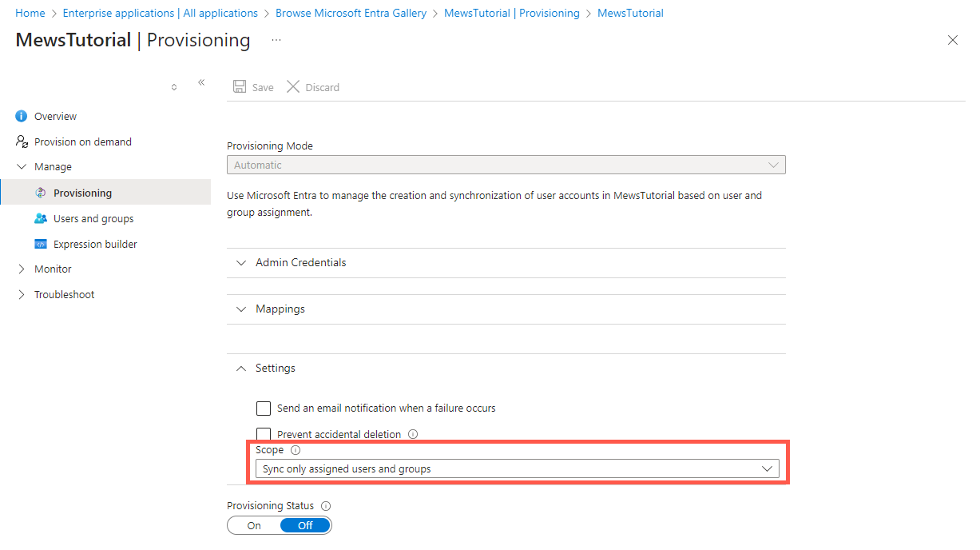Check Prevent accidental deletion box

[x=264, y=433]
